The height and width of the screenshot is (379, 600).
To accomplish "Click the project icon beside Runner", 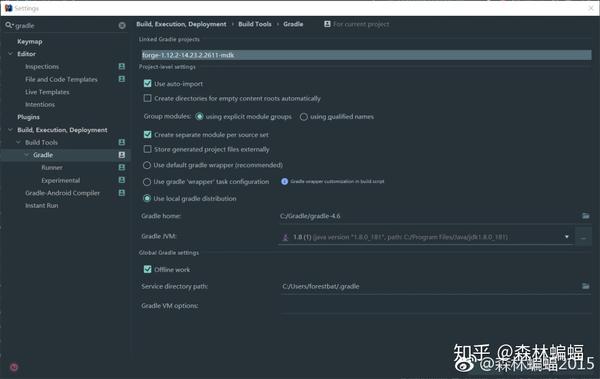I will tap(122, 167).
